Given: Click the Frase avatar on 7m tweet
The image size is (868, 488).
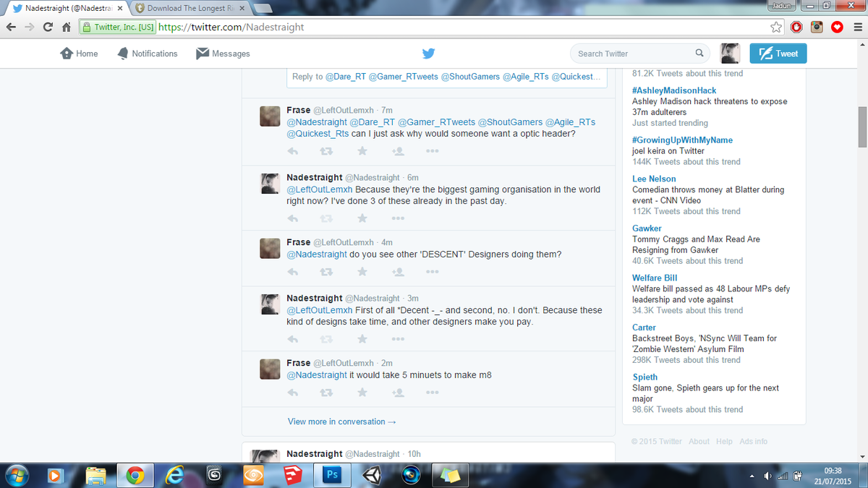Looking at the screenshot, I should [270, 116].
